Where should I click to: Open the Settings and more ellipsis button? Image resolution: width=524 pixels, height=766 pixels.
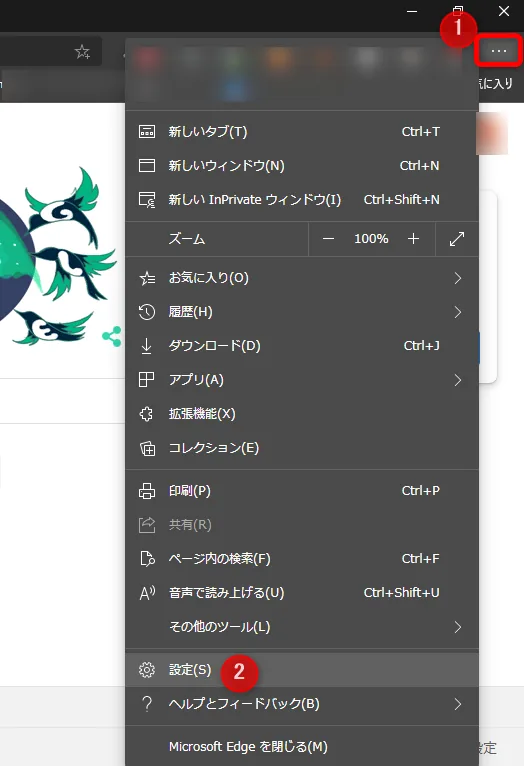click(x=498, y=51)
